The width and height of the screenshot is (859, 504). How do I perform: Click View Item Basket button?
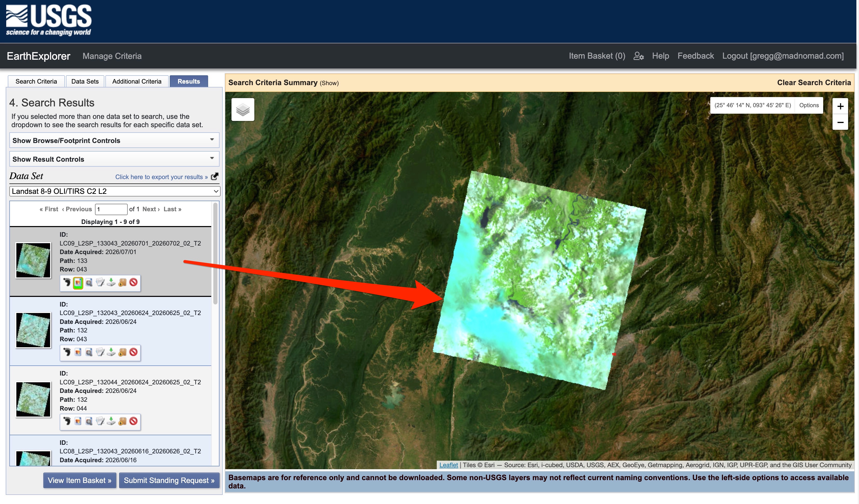click(x=79, y=480)
